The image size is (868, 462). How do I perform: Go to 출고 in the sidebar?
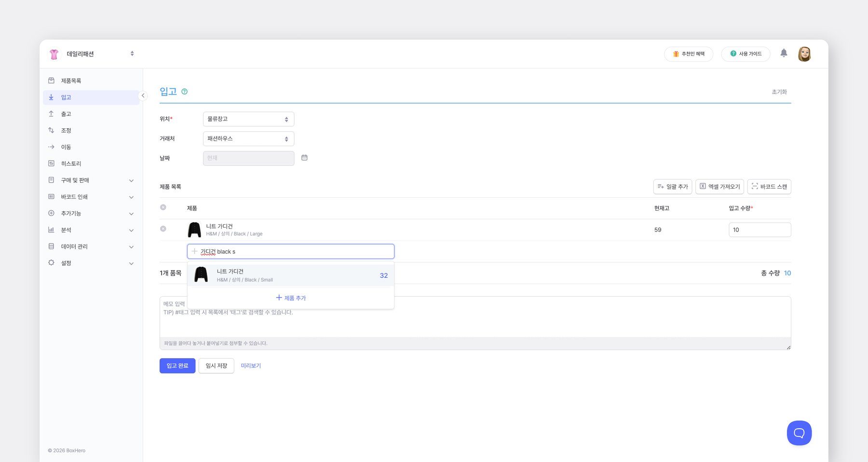pyautogui.click(x=66, y=114)
